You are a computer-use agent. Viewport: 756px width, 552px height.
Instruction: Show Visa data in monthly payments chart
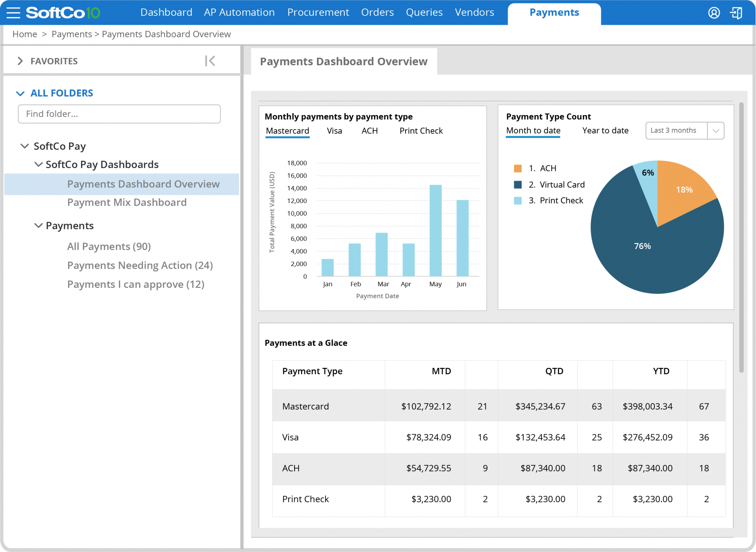(x=334, y=131)
